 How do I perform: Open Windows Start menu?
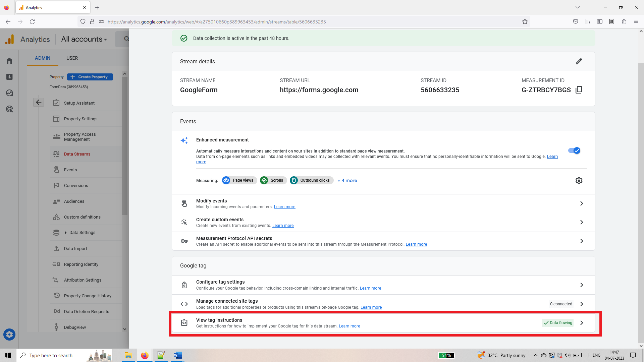(8, 355)
